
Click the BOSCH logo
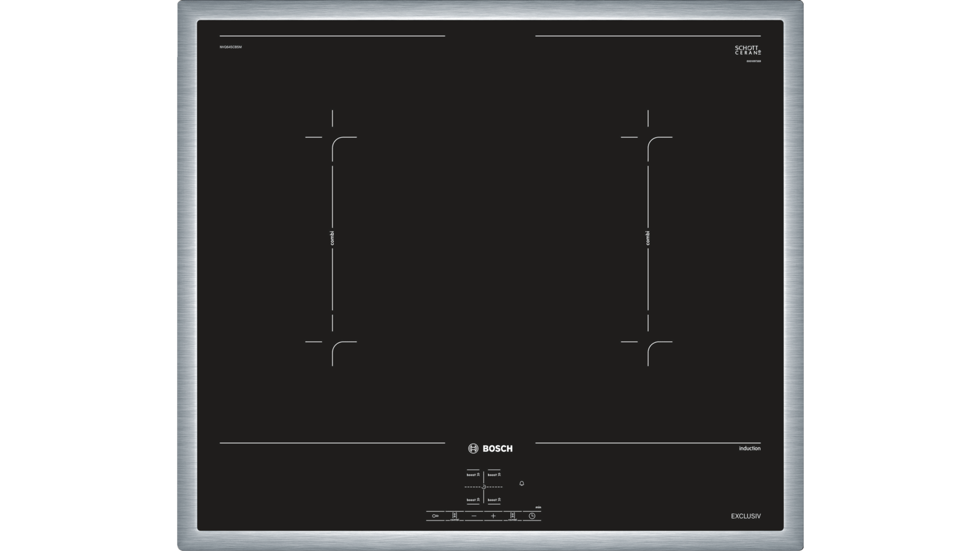coord(491,448)
